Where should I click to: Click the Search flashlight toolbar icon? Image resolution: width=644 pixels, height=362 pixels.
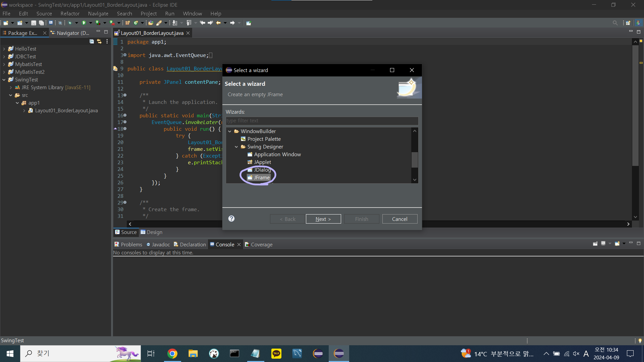(159, 23)
